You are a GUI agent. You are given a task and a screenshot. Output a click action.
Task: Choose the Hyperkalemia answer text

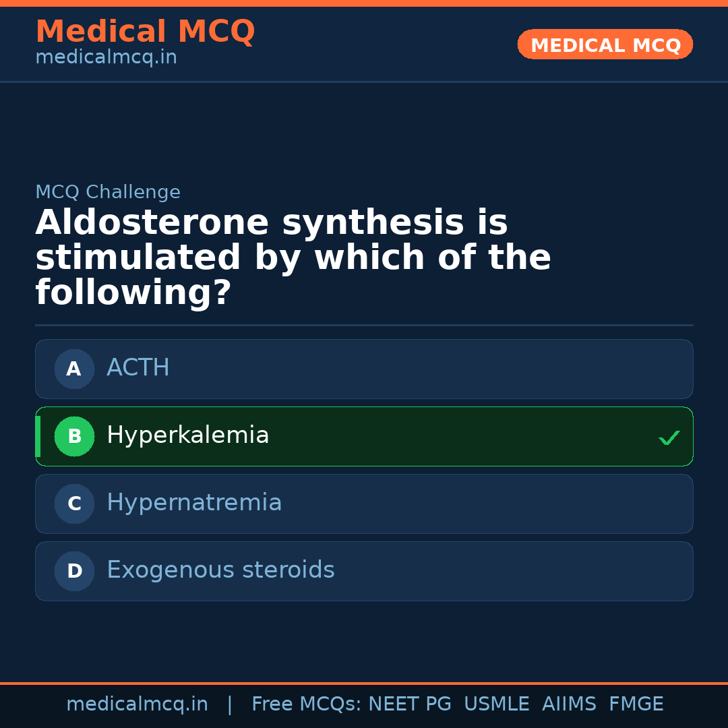187,435
